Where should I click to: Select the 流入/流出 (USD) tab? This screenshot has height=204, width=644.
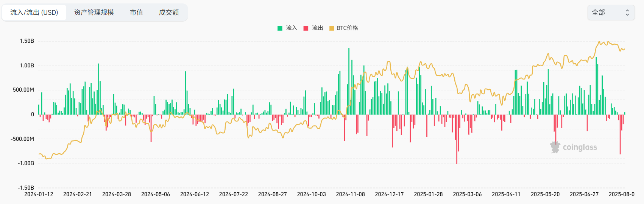point(34,12)
